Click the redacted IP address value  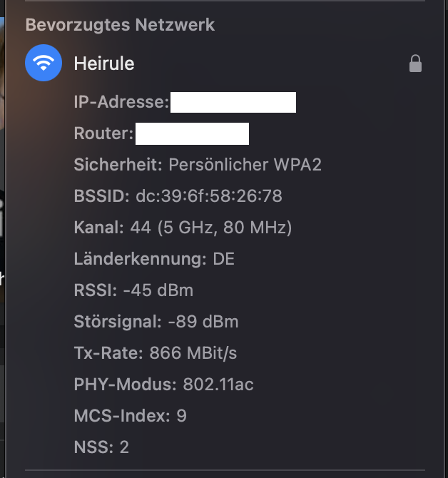pos(233,102)
